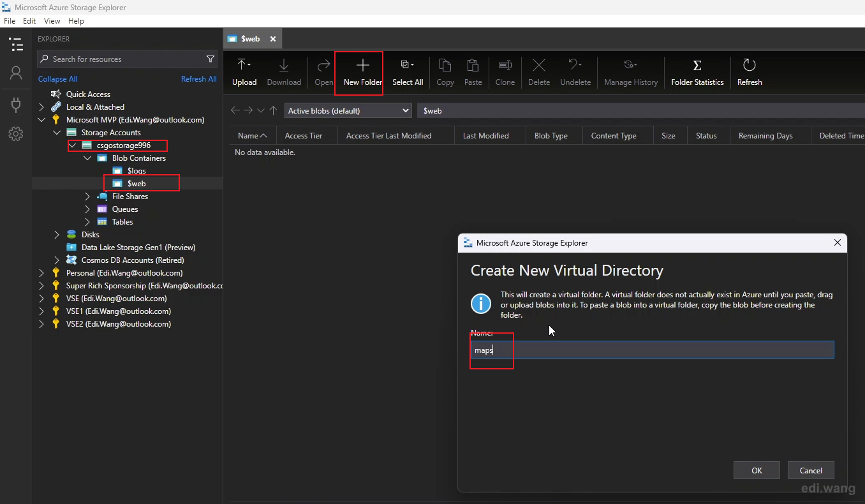Select the $logs blob container
865x504 pixels.
(x=137, y=171)
